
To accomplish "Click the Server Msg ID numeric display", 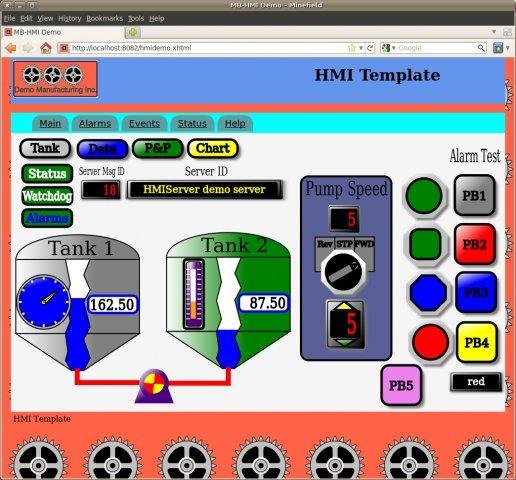I will click(101, 190).
